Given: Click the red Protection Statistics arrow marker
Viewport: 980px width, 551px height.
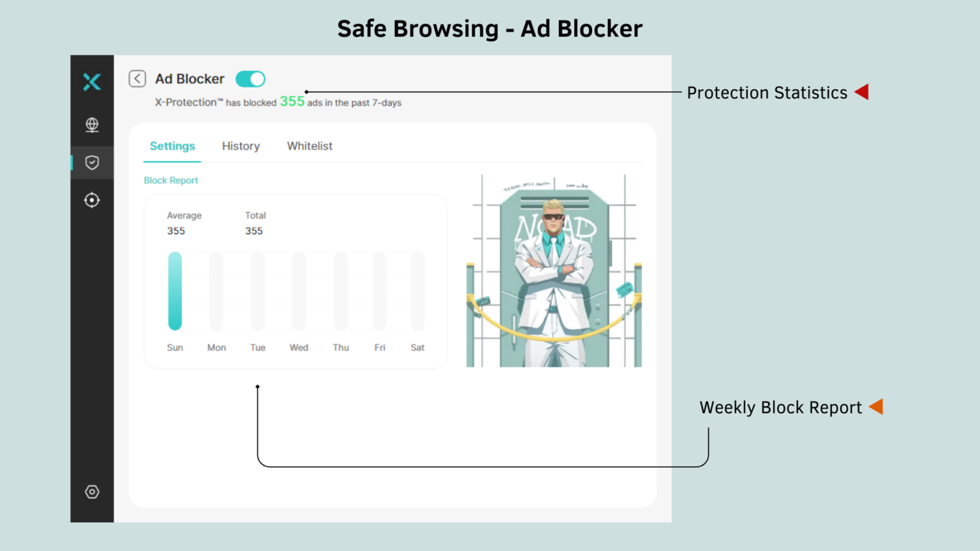Looking at the screenshot, I should pos(862,92).
